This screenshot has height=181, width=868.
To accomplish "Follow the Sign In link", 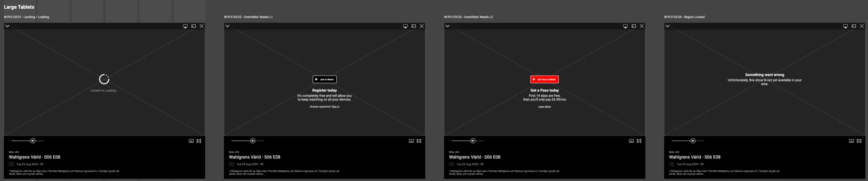I will [x=335, y=107].
